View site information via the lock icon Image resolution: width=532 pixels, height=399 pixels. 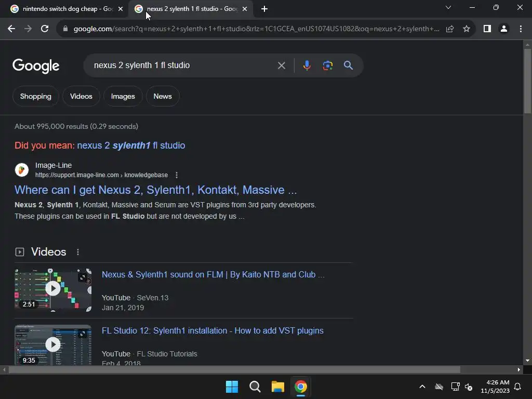(65, 29)
